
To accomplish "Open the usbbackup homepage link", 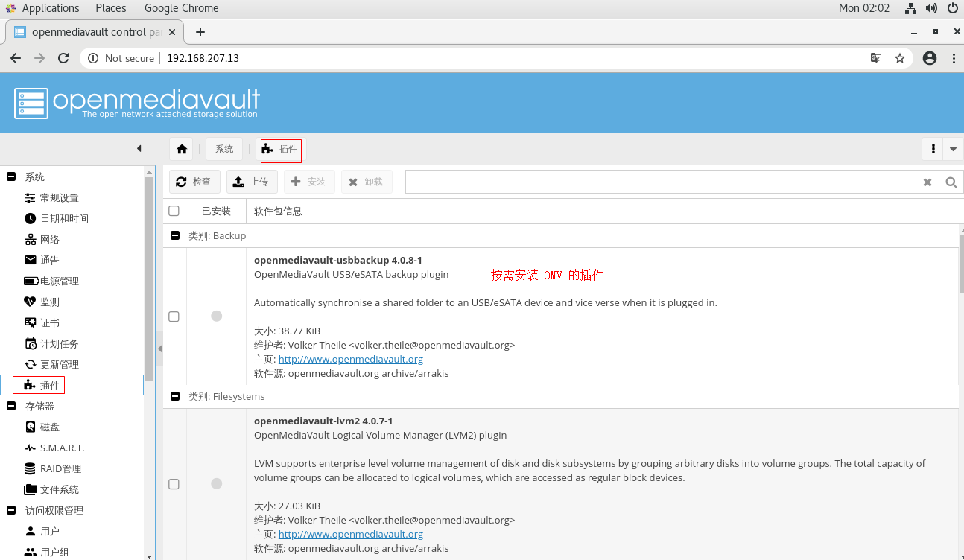I will (x=351, y=359).
